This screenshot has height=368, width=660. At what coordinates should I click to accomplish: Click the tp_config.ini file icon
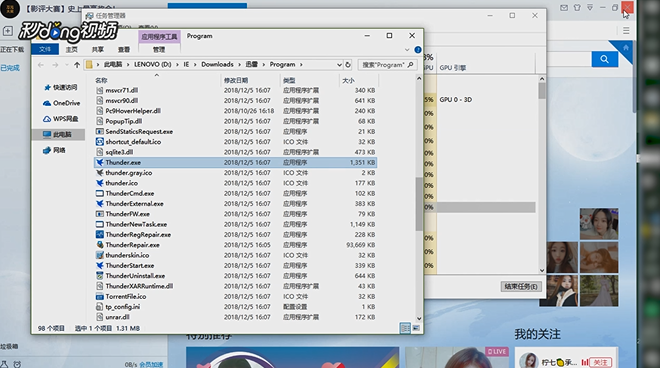point(100,307)
